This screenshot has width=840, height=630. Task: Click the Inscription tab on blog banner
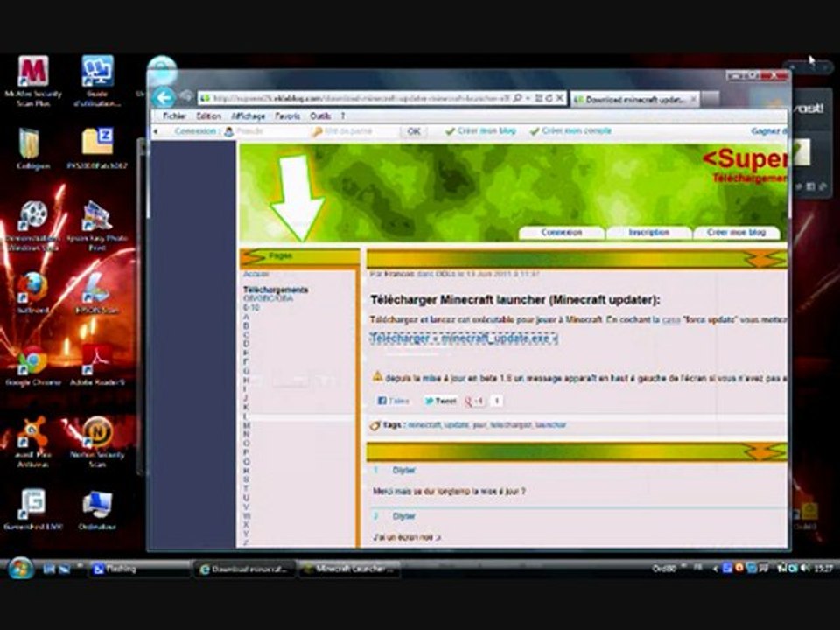point(648,233)
